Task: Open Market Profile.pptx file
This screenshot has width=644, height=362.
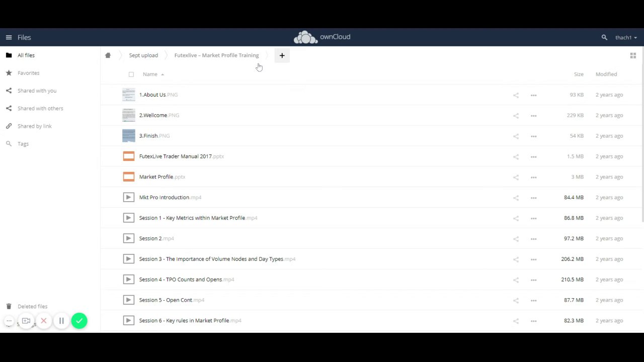Action: click(x=162, y=177)
